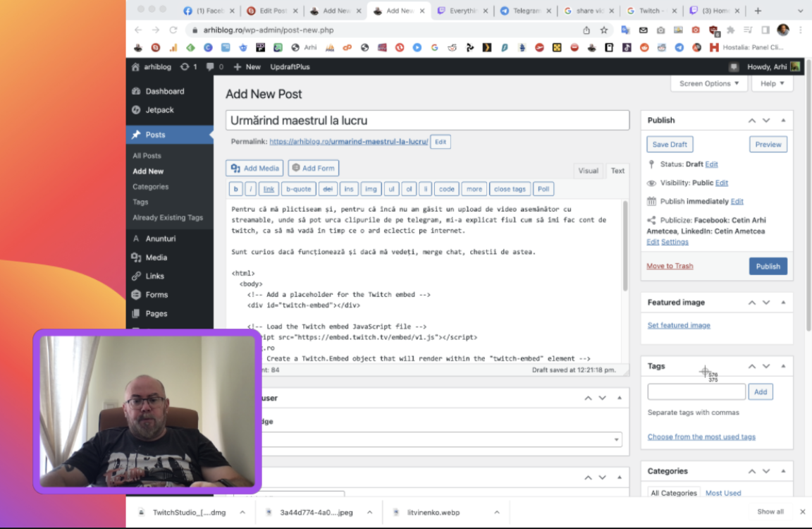Click Add Form button
812x529 pixels.
coord(313,169)
